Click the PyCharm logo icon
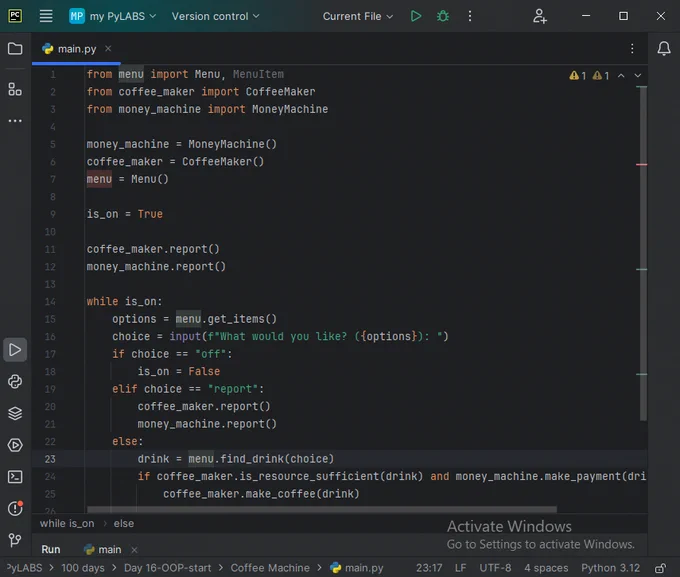 pos(15,16)
